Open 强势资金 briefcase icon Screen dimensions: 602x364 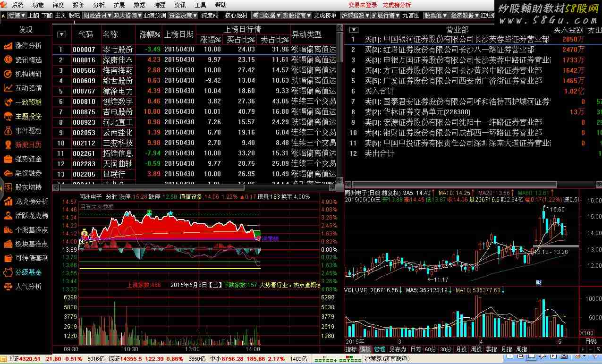pyautogui.click(x=8, y=159)
